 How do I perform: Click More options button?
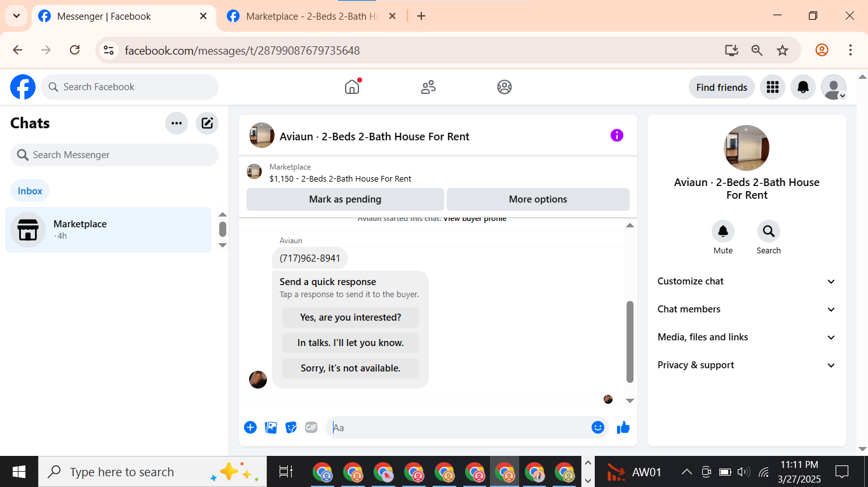(x=538, y=199)
